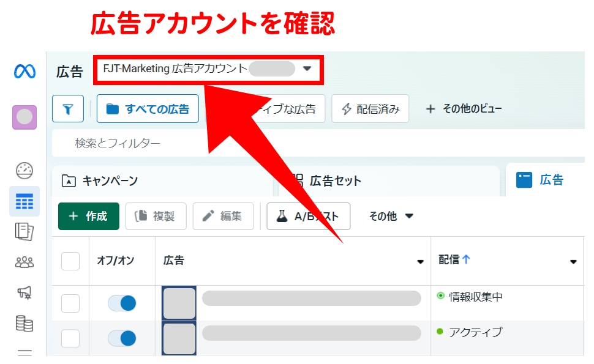Expand the FJT-Marketing ad account dropdown
The height and width of the screenshot is (364, 594).
point(307,69)
